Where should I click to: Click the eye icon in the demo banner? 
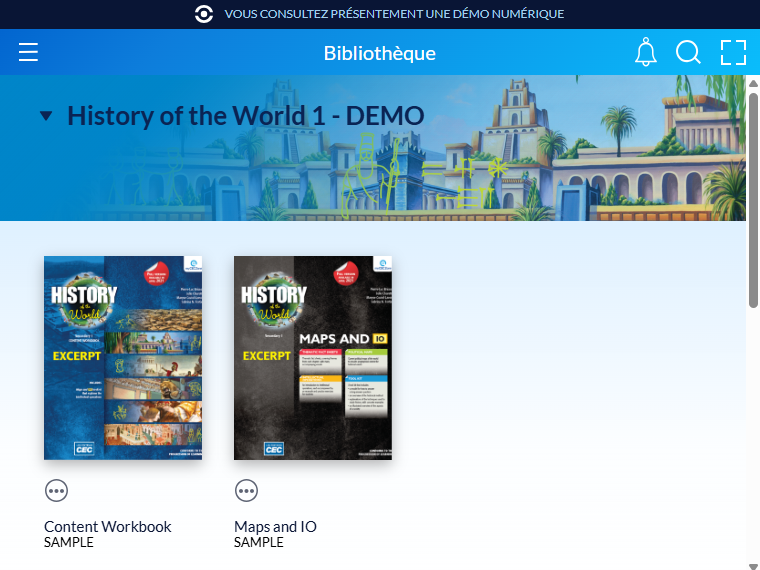(x=204, y=14)
